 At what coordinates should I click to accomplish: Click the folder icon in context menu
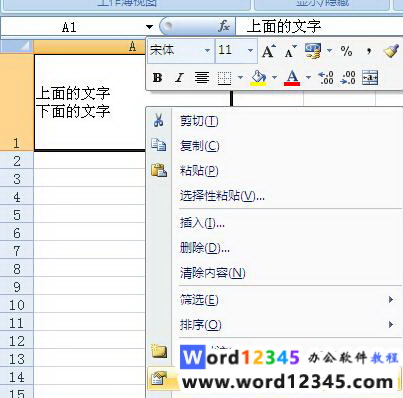pos(159,351)
